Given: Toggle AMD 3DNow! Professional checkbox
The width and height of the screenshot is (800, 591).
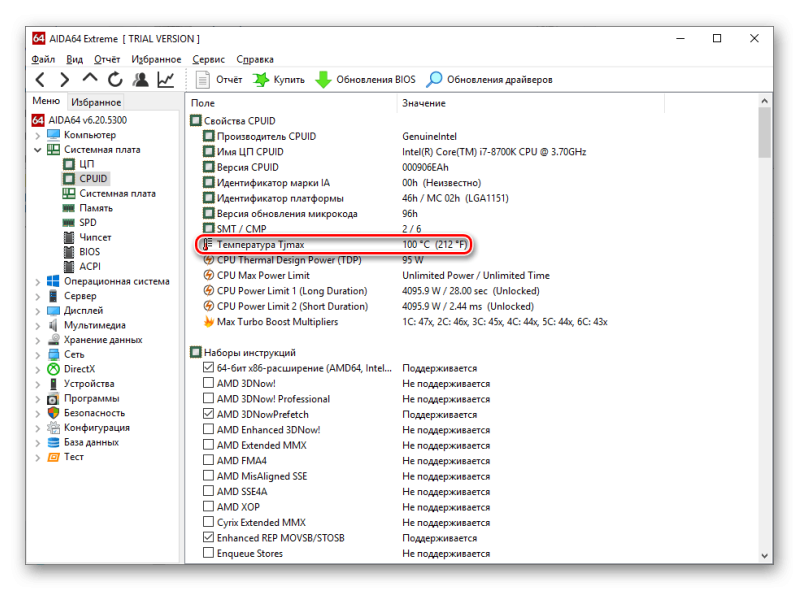Looking at the screenshot, I should click(208, 398).
